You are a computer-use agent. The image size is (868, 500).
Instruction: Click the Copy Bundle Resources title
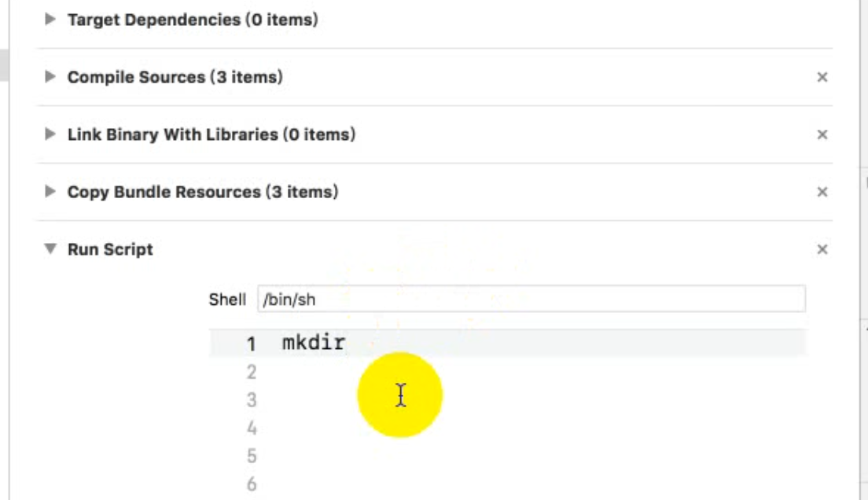coord(202,192)
